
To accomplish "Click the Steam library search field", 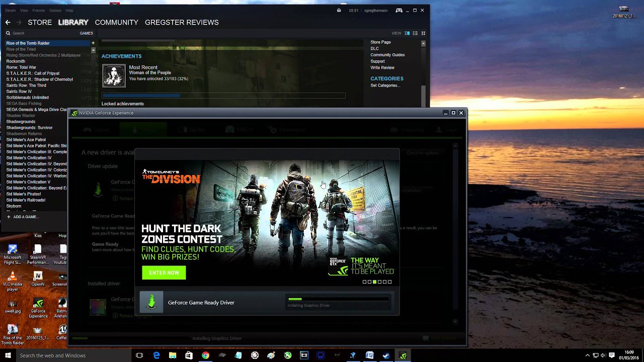I will pos(40,33).
